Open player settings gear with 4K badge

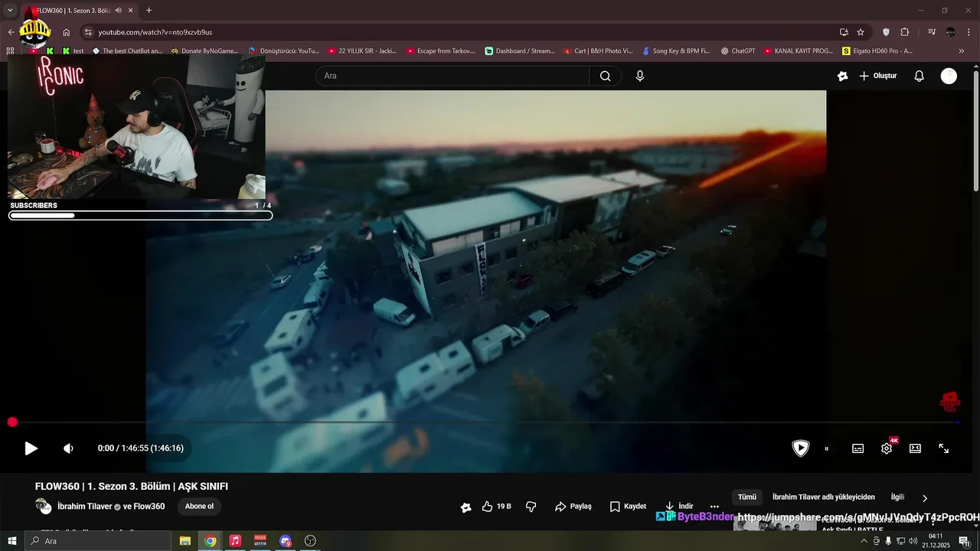click(x=887, y=448)
